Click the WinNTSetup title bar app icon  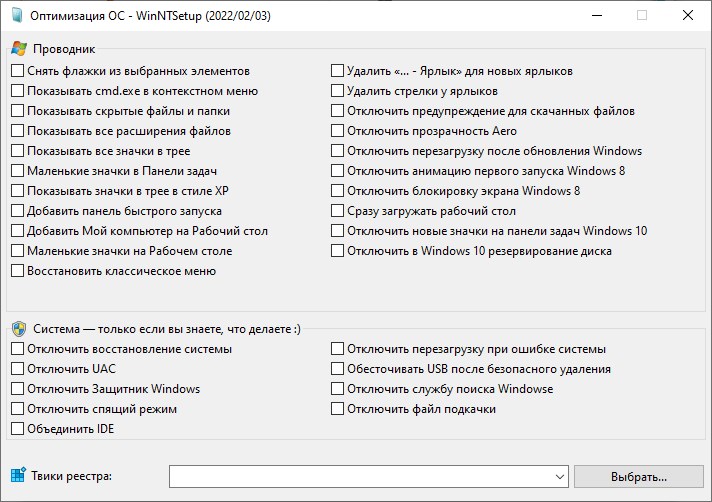point(16,16)
